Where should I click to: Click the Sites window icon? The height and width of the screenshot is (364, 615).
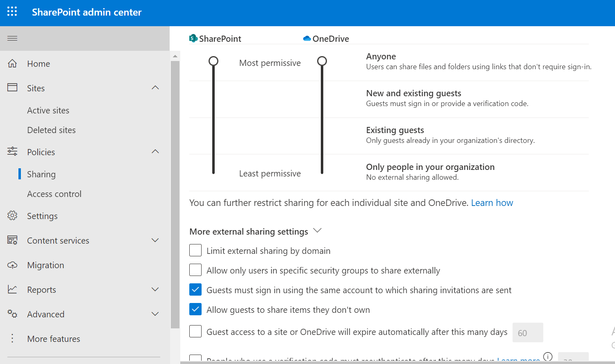(12, 88)
